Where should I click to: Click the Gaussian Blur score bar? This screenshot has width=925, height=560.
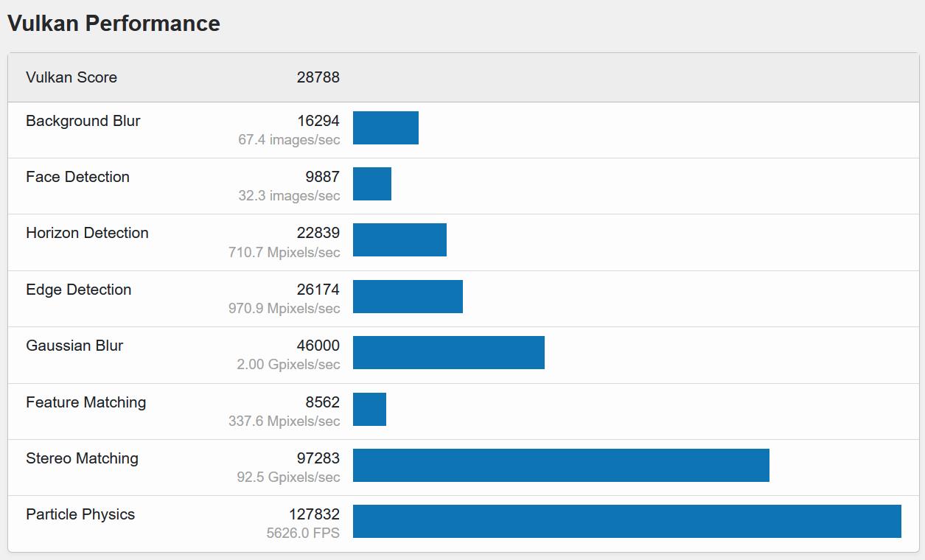point(449,352)
